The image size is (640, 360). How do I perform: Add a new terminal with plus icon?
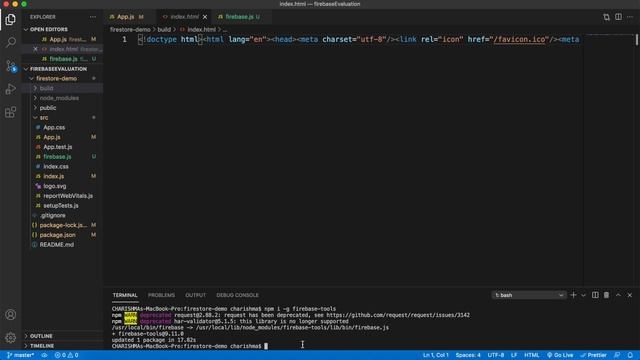pos(573,295)
